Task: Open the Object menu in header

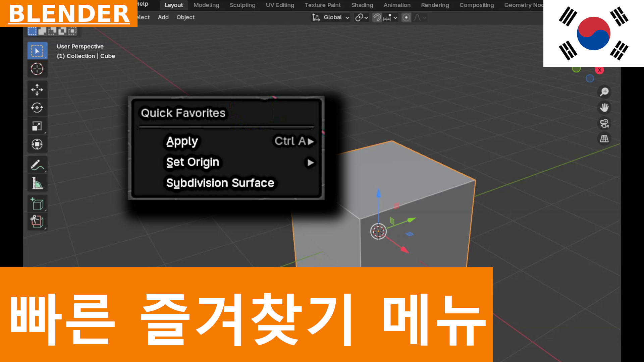Action: coord(185,17)
